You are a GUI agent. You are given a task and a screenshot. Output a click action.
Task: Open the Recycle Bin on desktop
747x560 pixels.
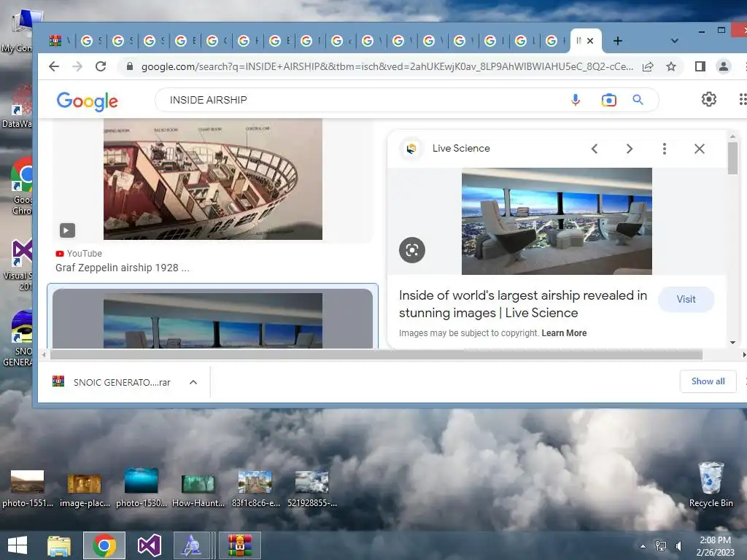point(711,484)
